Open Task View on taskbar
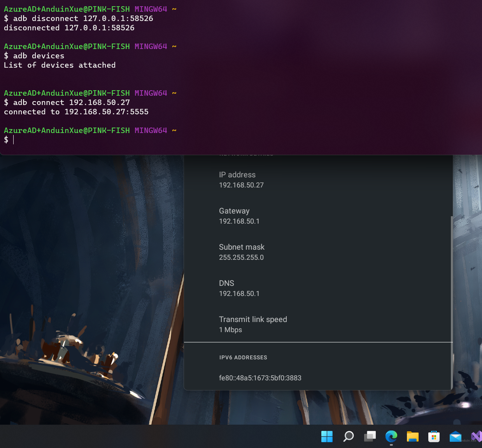 coord(370,436)
